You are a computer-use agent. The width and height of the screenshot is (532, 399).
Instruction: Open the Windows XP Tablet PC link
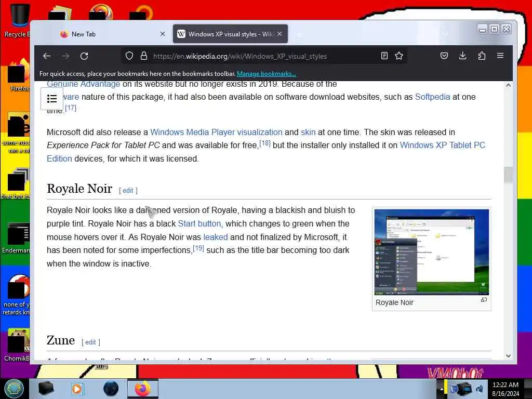(443, 145)
